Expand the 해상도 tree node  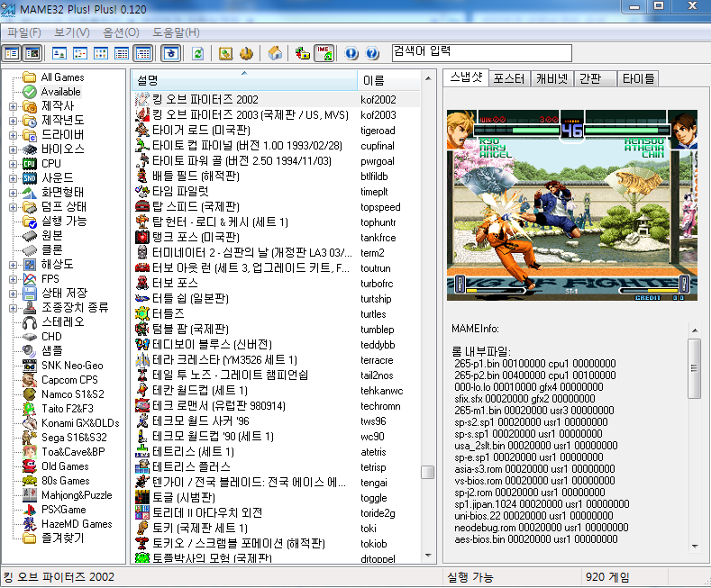click(13, 265)
